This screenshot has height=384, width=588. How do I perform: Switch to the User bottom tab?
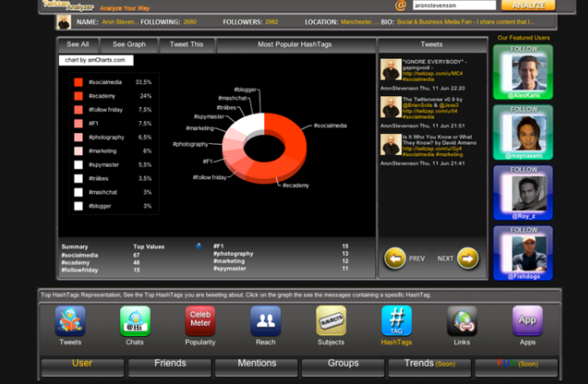pos(82,366)
